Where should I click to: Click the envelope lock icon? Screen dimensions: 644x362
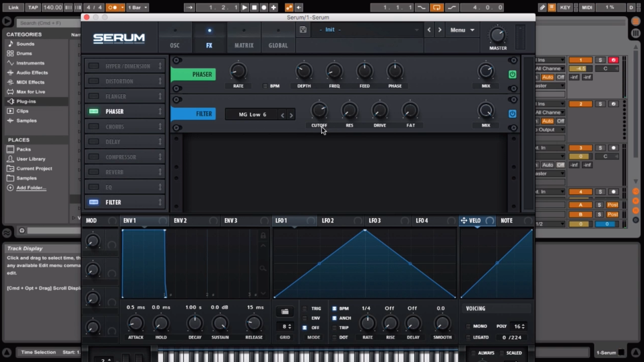(263, 236)
